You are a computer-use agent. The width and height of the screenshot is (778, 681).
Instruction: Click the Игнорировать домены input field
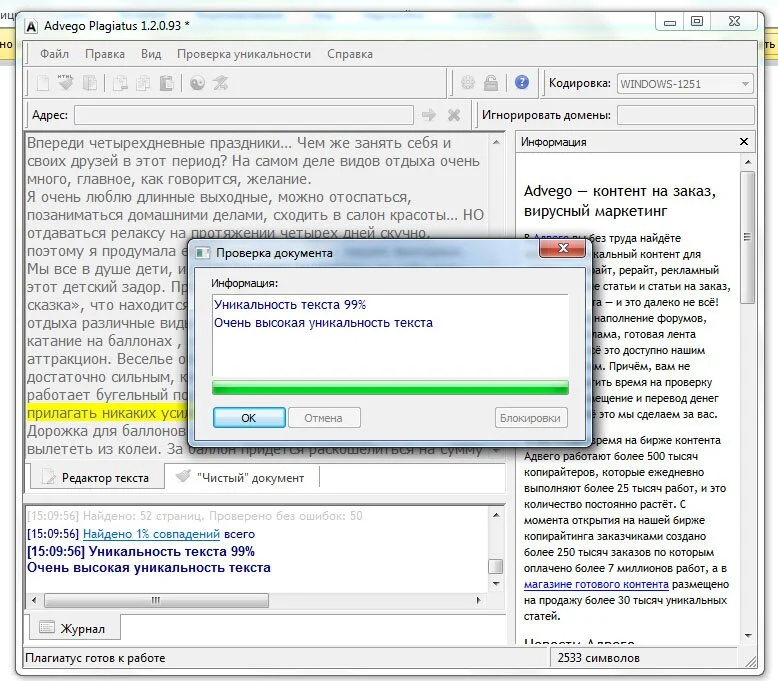(686, 115)
